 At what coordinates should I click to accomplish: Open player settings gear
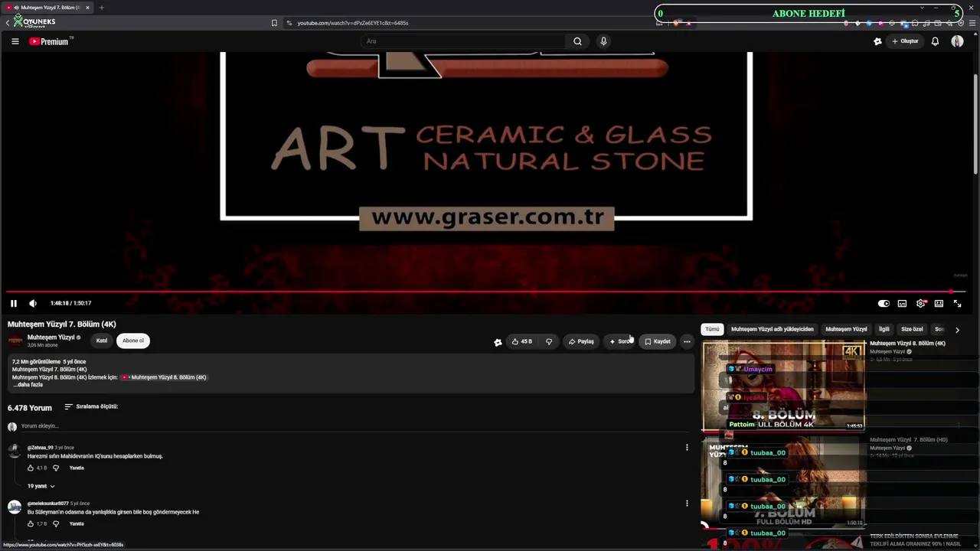click(920, 303)
